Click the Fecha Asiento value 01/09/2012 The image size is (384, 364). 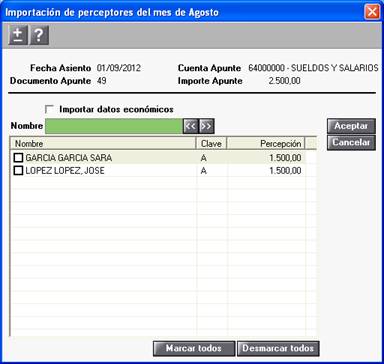tap(119, 68)
